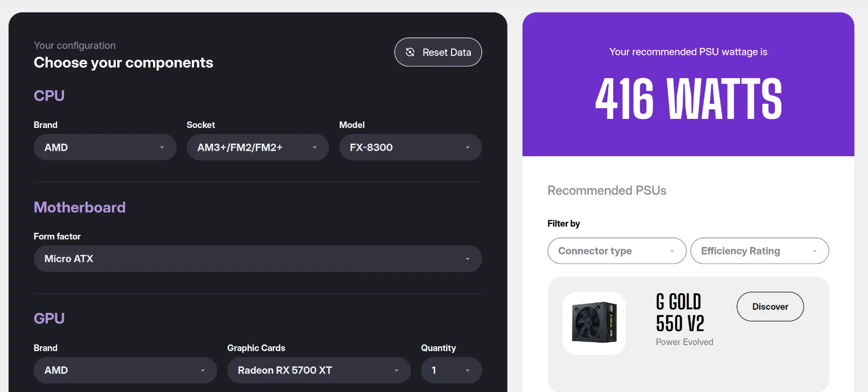Image resolution: width=868 pixels, height=392 pixels.
Task: Click the G GOLD 550 V2 product title
Action: (x=680, y=312)
